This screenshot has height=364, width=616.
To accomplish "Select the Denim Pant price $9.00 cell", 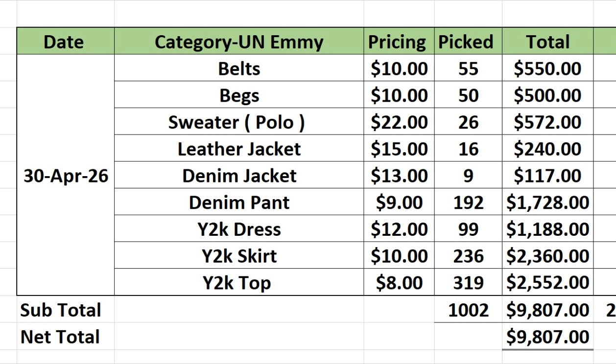I will (x=399, y=202).
